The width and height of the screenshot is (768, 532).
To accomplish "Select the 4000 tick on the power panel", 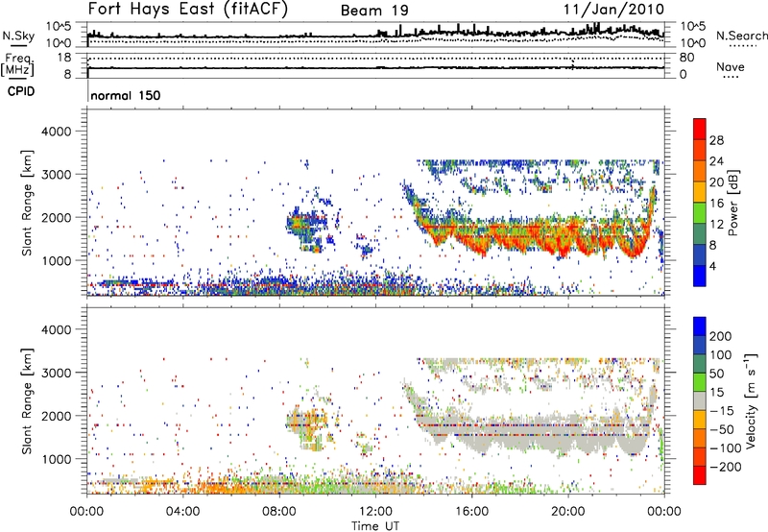I will [x=57, y=132].
